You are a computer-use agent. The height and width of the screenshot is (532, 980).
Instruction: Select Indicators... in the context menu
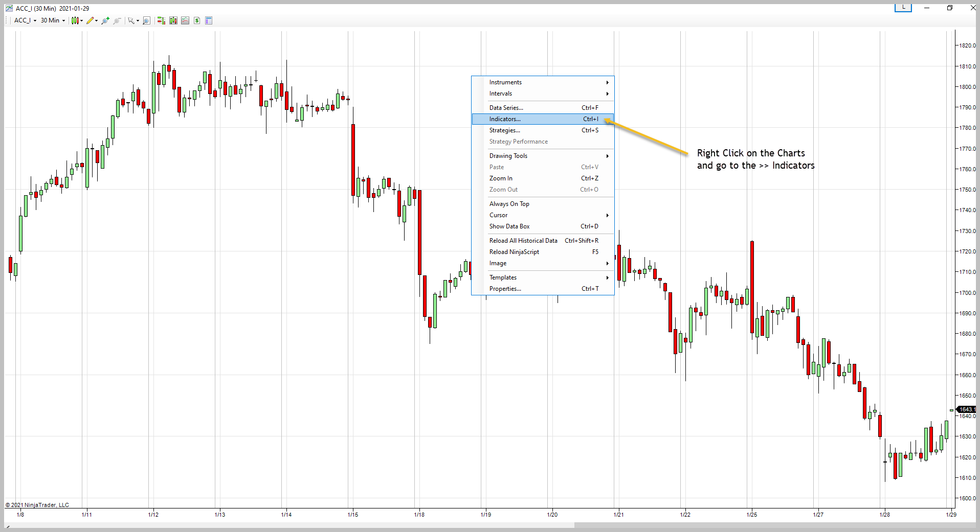(x=543, y=119)
